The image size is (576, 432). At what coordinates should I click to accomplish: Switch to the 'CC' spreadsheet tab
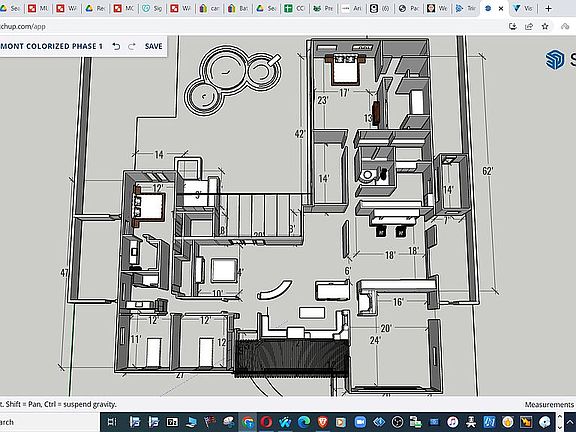coord(295,8)
